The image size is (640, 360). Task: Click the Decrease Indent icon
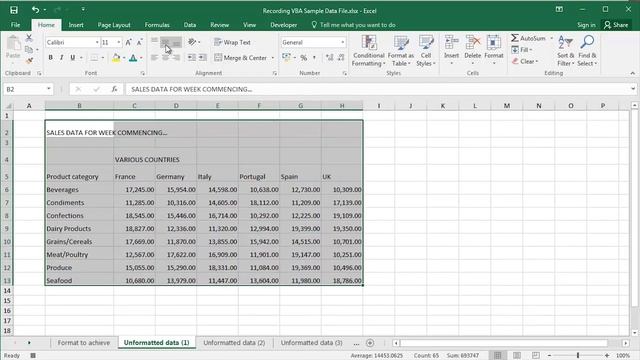point(191,58)
